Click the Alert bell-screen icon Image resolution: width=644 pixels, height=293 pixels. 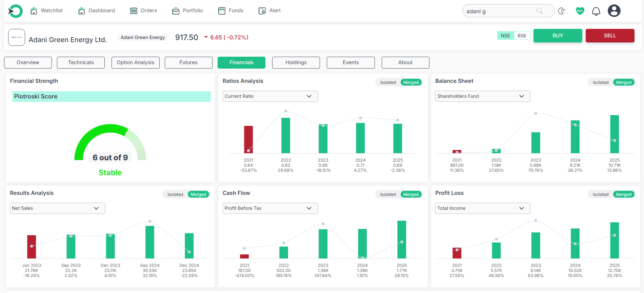point(262,11)
